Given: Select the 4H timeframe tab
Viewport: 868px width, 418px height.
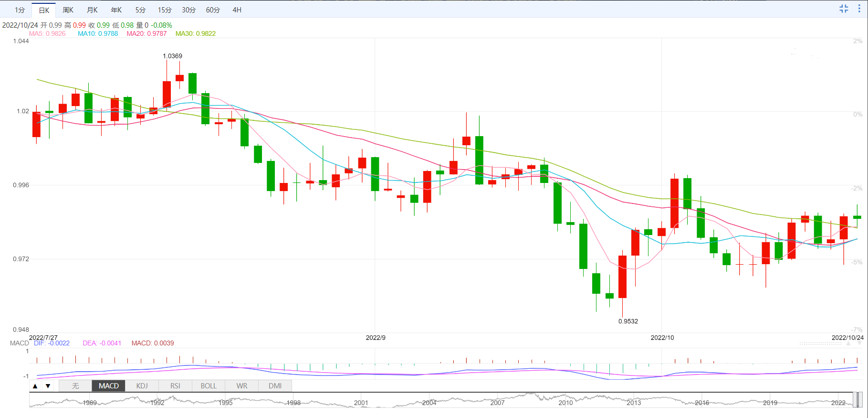Looking at the screenshot, I should (x=237, y=10).
